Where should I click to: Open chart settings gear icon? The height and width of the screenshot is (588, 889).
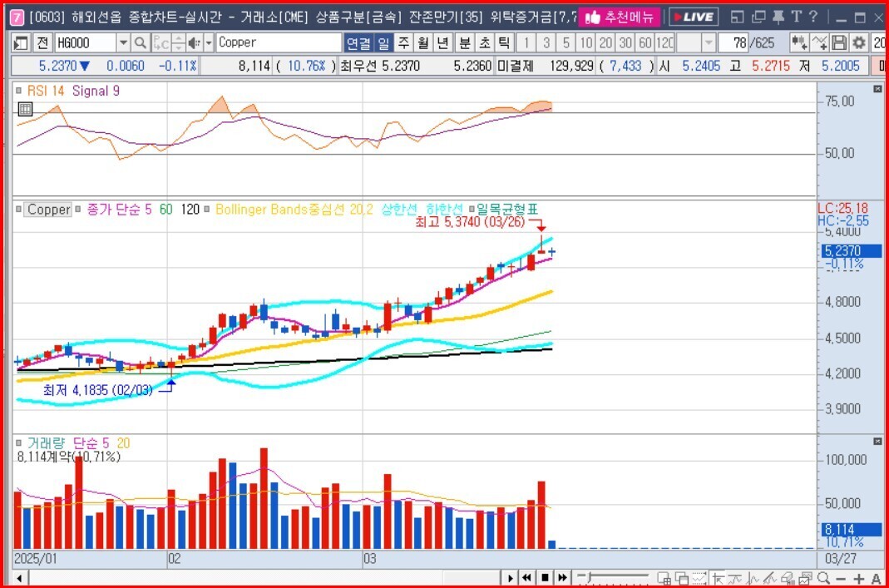tap(858, 42)
